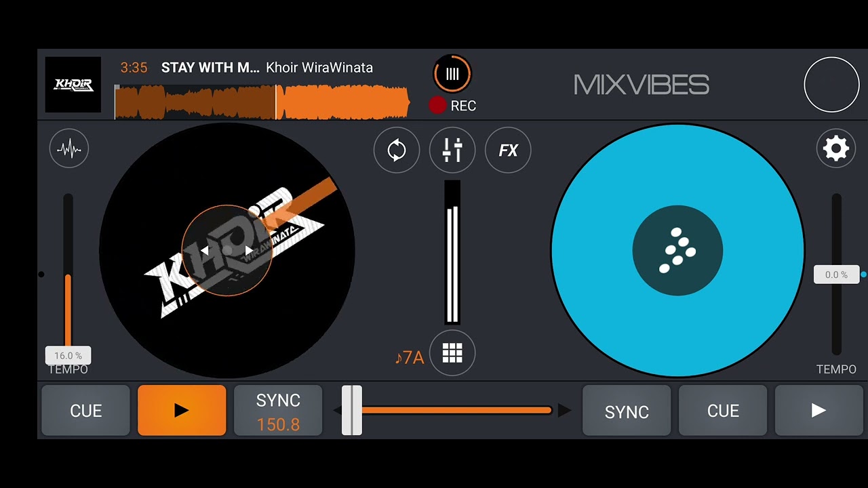Click the left deck SYNC 150.8 button
Image resolution: width=868 pixels, height=488 pixels.
coord(278,411)
